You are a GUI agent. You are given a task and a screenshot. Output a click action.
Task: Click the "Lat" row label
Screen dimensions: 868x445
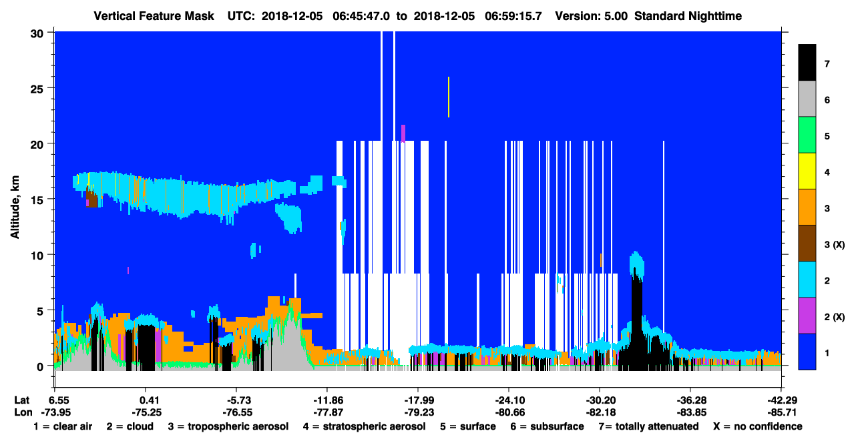22,400
